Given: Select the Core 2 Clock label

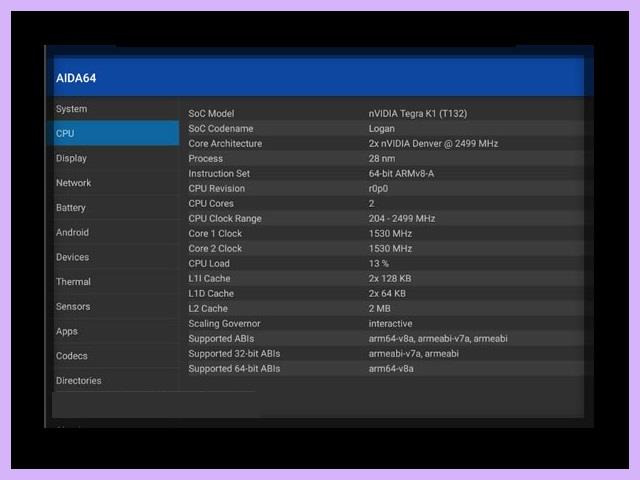Looking at the screenshot, I should pos(215,249).
